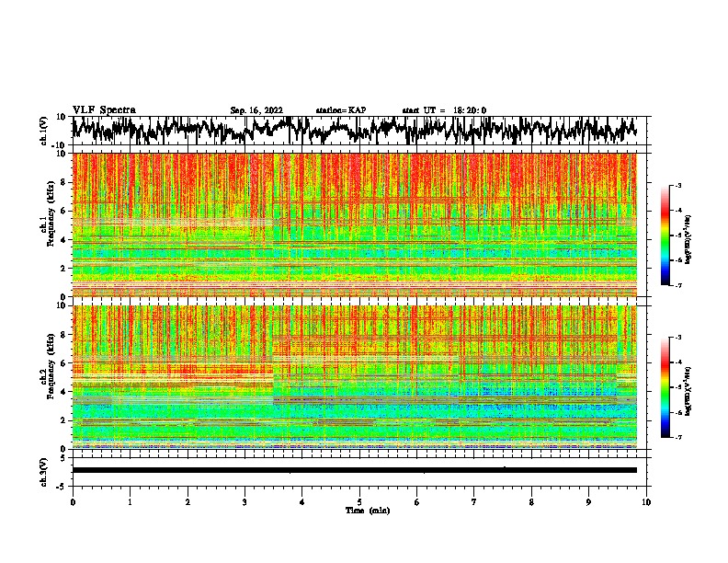
Task: Click the date text 'Sep. 16, 2022'
Action: 256,110
